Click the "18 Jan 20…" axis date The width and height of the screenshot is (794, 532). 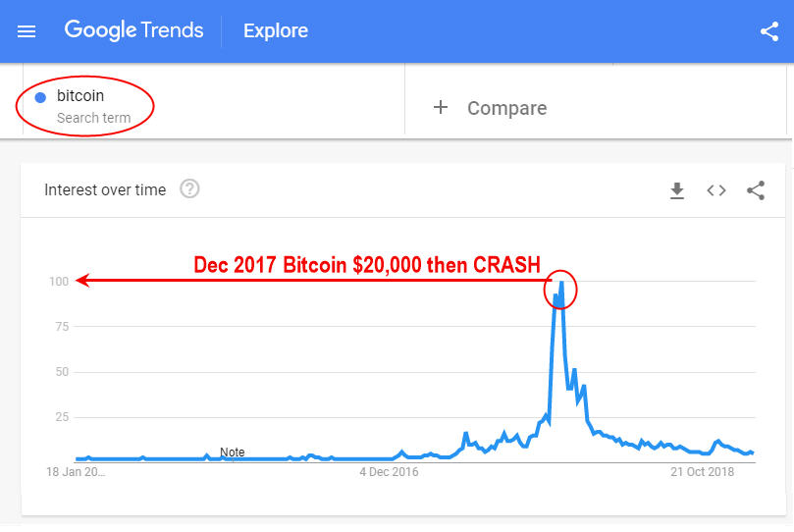pyautogui.click(x=75, y=472)
